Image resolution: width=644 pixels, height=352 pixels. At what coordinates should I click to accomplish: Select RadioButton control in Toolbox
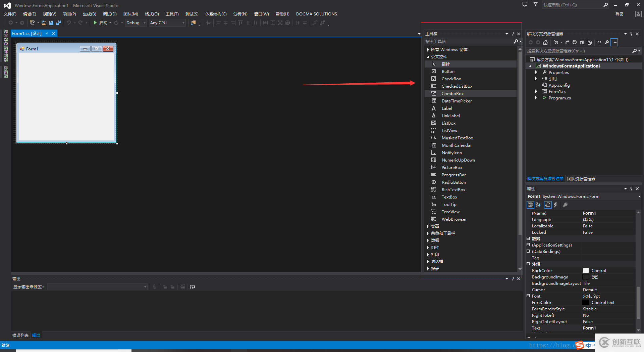(471, 182)
